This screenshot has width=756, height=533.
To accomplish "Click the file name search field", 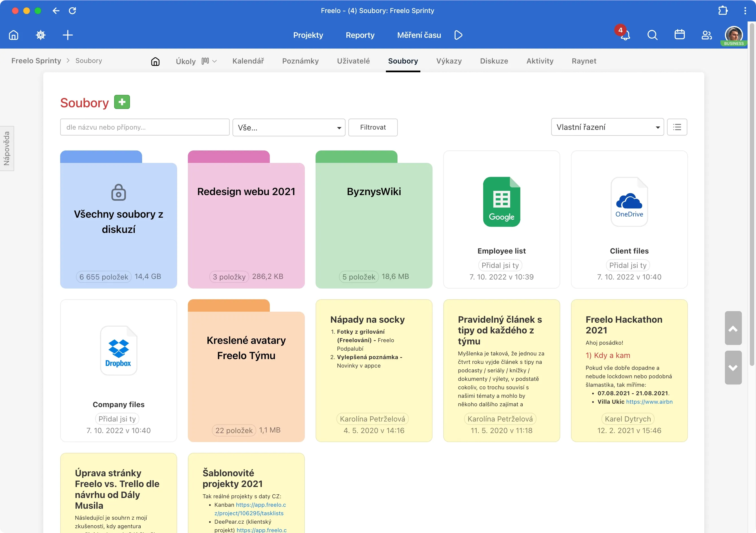I will [x=145, y=127].
